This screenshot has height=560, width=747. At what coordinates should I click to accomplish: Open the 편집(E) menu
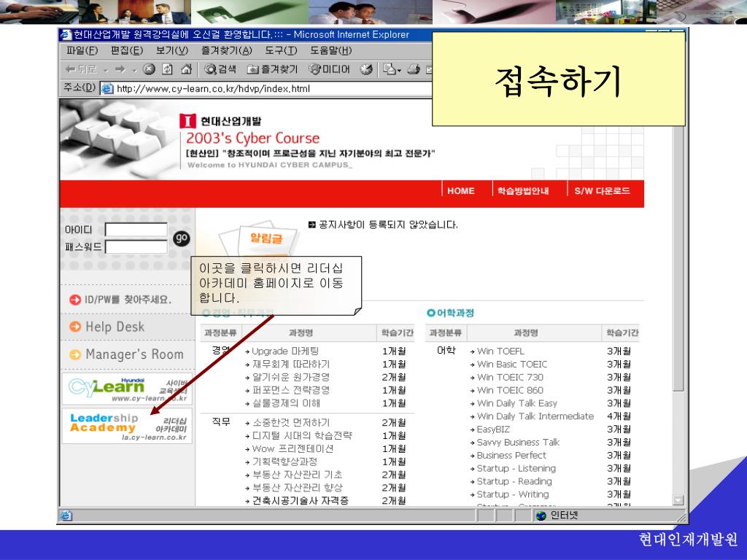127,50
